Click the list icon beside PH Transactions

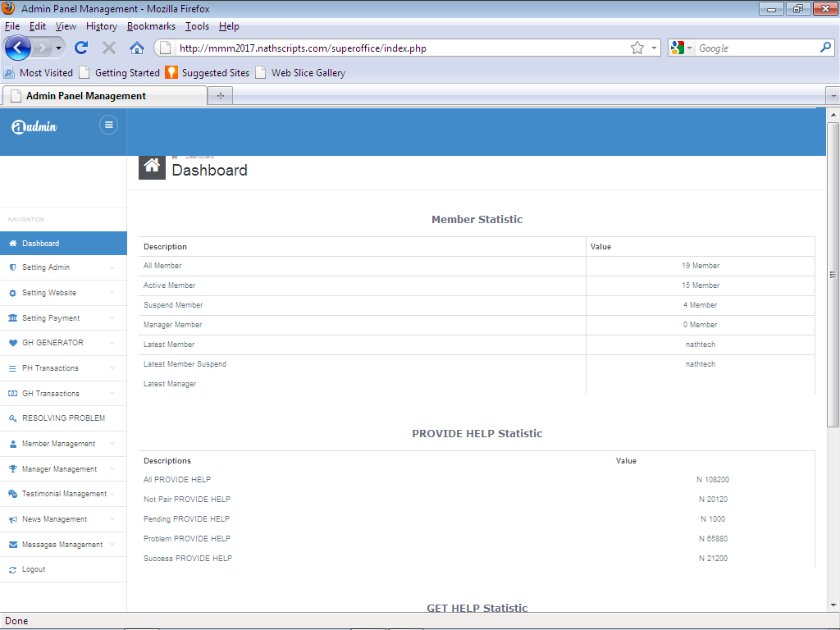[11, 367]
